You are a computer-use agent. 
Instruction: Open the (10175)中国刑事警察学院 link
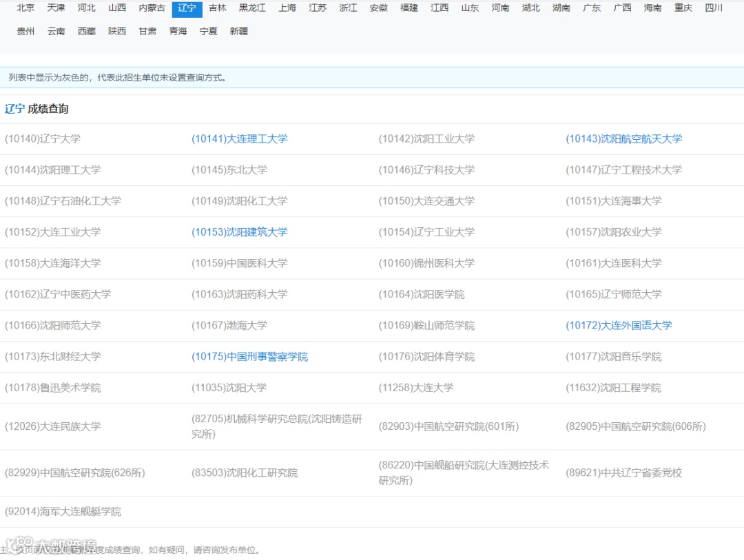tap(249, 357)
